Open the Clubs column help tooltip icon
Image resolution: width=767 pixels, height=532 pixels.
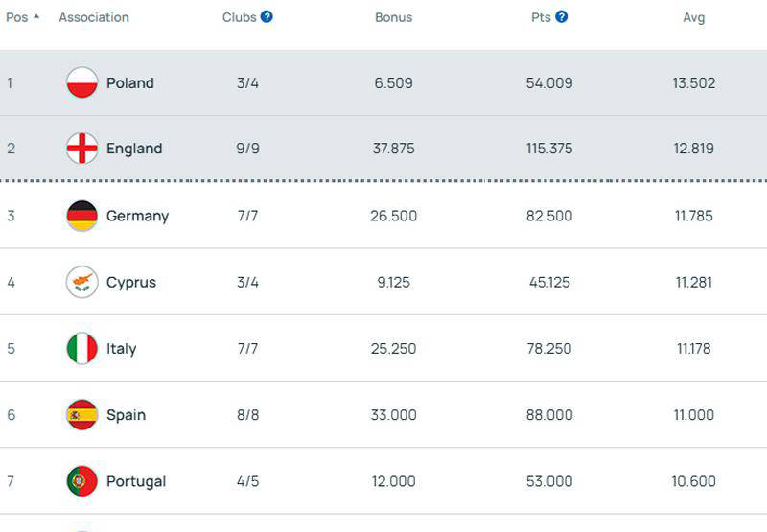(267, 17)
